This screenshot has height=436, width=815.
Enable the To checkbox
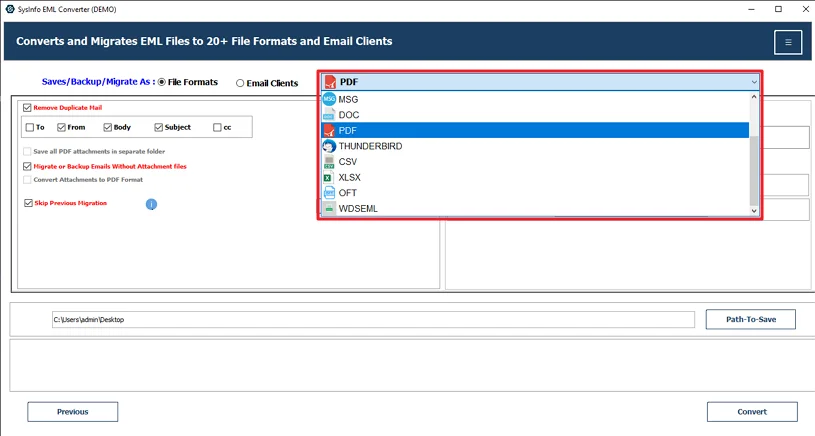30,127
